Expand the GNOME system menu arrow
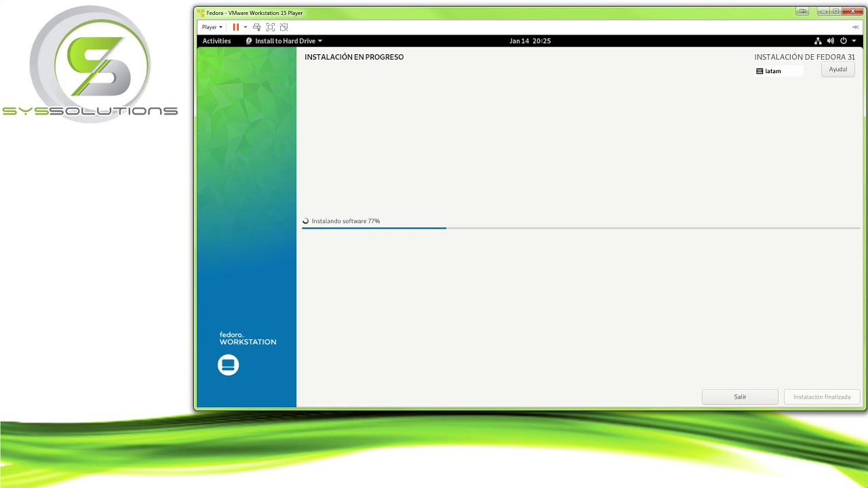868x488 pixels. (854, 41)
